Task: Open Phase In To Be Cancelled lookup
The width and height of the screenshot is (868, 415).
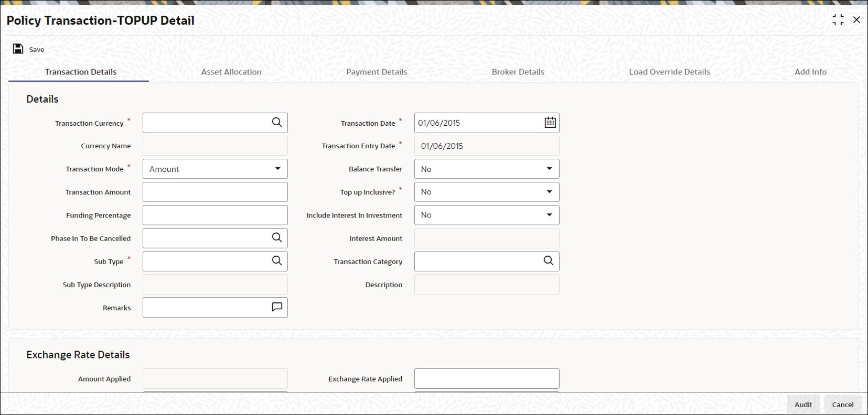Action: pyautogui.click(x=277, y=238)
